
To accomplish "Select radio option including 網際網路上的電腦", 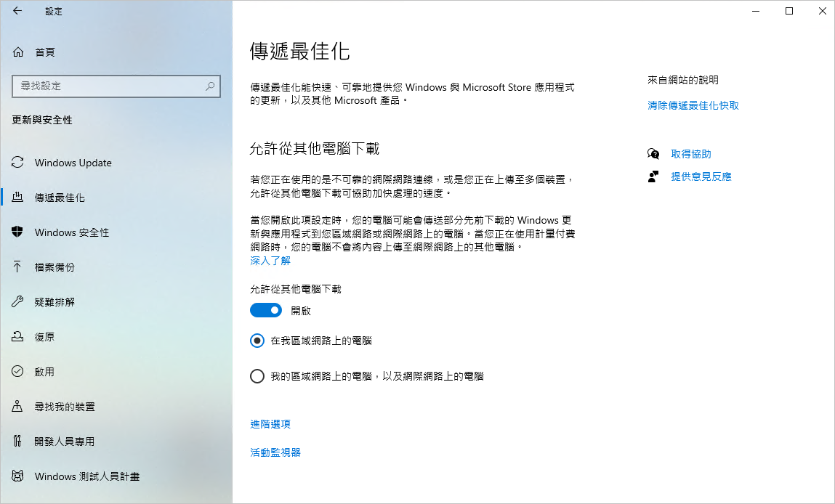I will click(257, 376).
